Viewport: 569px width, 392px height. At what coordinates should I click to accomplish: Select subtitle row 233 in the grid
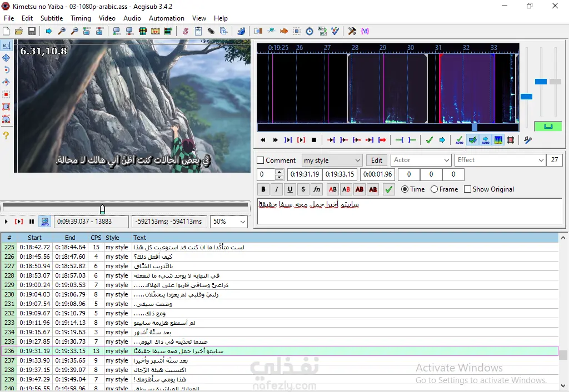(279, 323)
